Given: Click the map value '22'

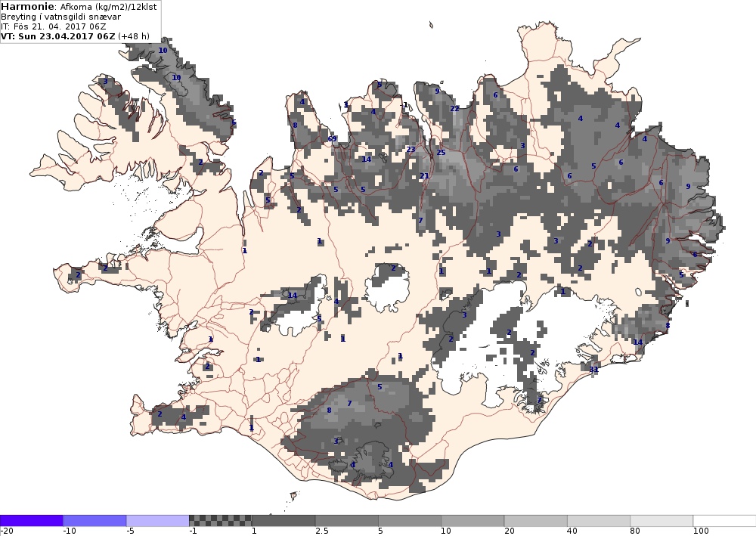Looking at the screenshot, I should pos(454,108).
